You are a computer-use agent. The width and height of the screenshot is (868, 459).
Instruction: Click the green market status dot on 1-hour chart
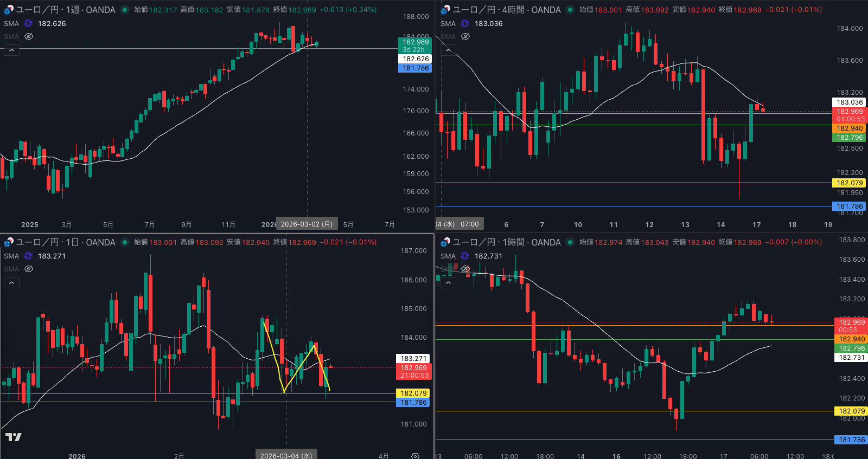click(x=570, y=242)
